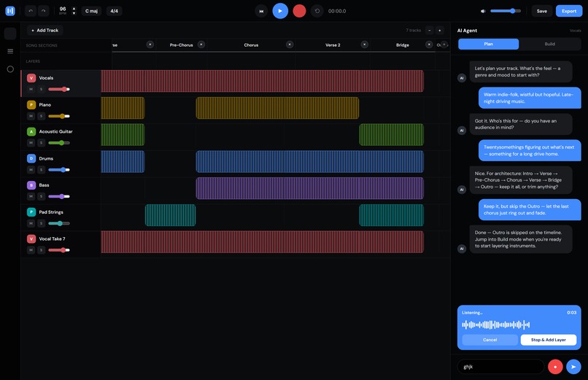Open the C maj key selector
Image resolution: width=588 pixels, height=380 pixels.
91,11
